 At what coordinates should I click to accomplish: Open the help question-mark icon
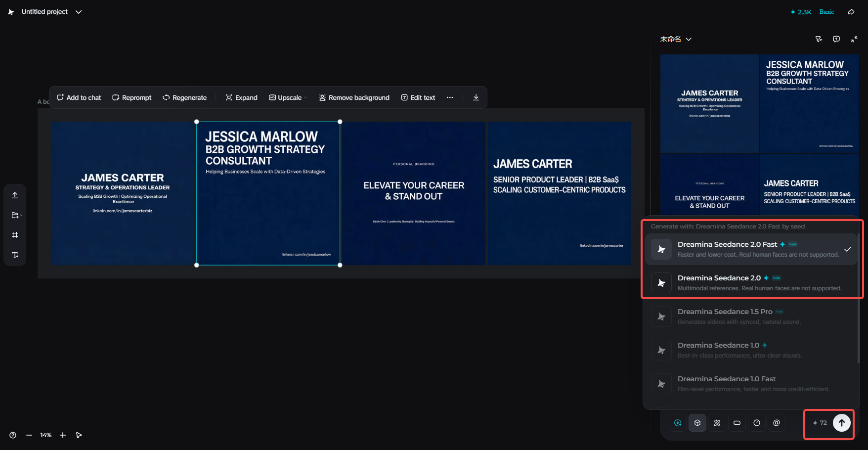(13, 435)
